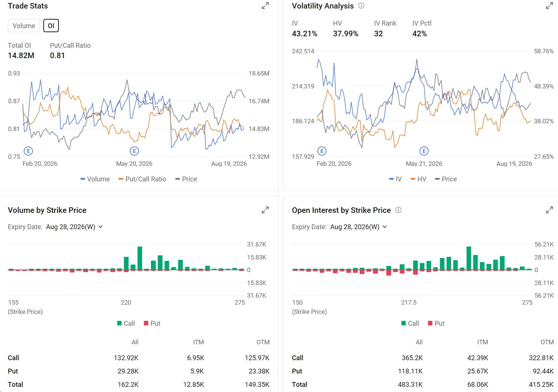This screenshot has width=558, height=392.
Task: Toggle the Volume series in Trade Stats legend
Action: pos(95,179)
